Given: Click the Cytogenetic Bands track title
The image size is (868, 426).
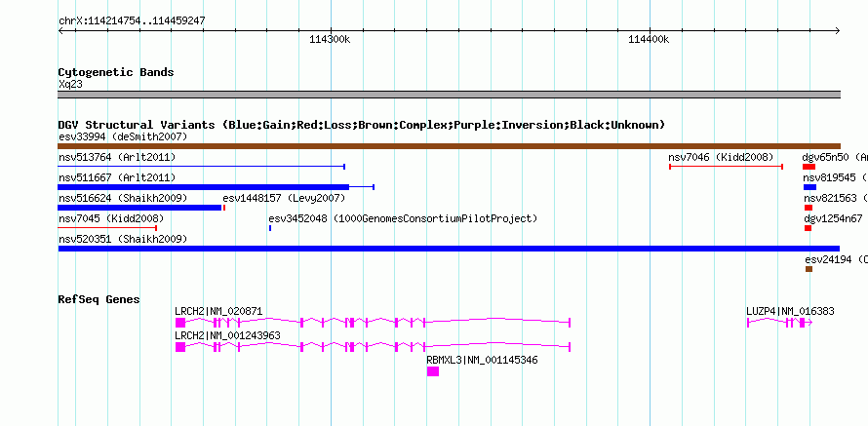Looking at the screenshot, I should click(116, 72).
